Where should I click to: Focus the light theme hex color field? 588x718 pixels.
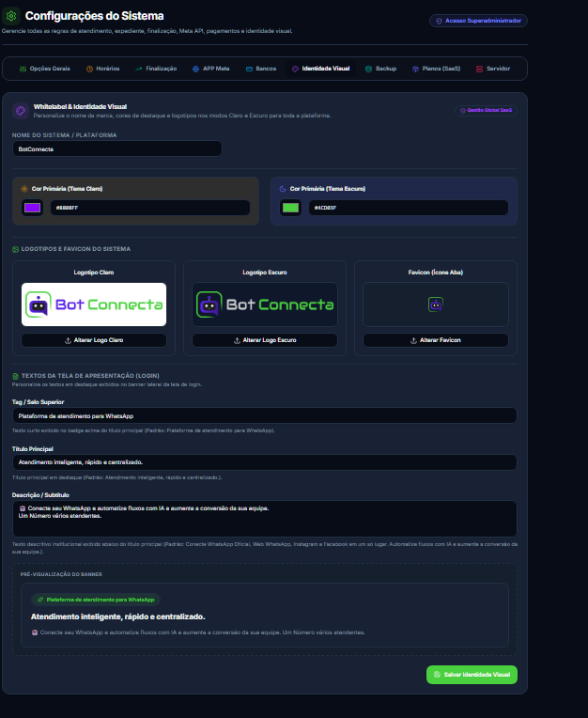[150, 208]
